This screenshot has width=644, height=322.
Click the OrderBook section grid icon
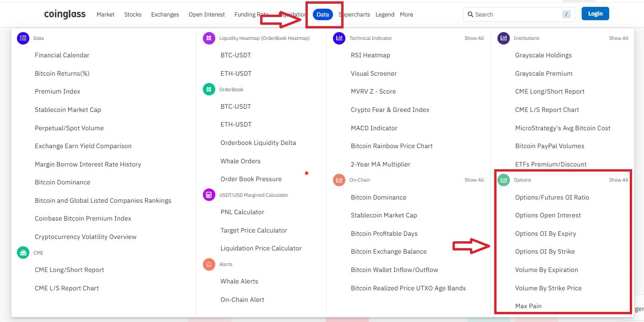tap(209, 89)
